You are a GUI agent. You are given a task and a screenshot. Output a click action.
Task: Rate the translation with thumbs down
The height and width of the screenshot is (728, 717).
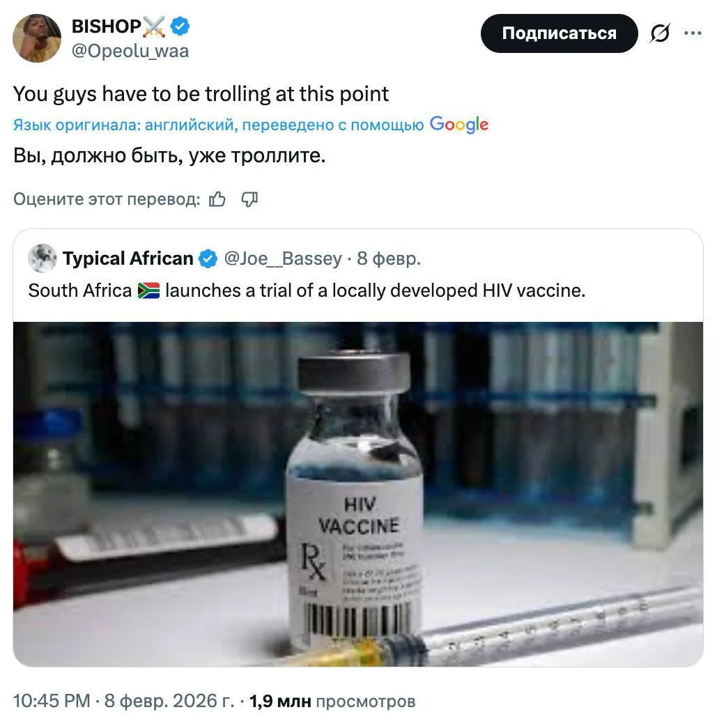(x=249, y=200)
